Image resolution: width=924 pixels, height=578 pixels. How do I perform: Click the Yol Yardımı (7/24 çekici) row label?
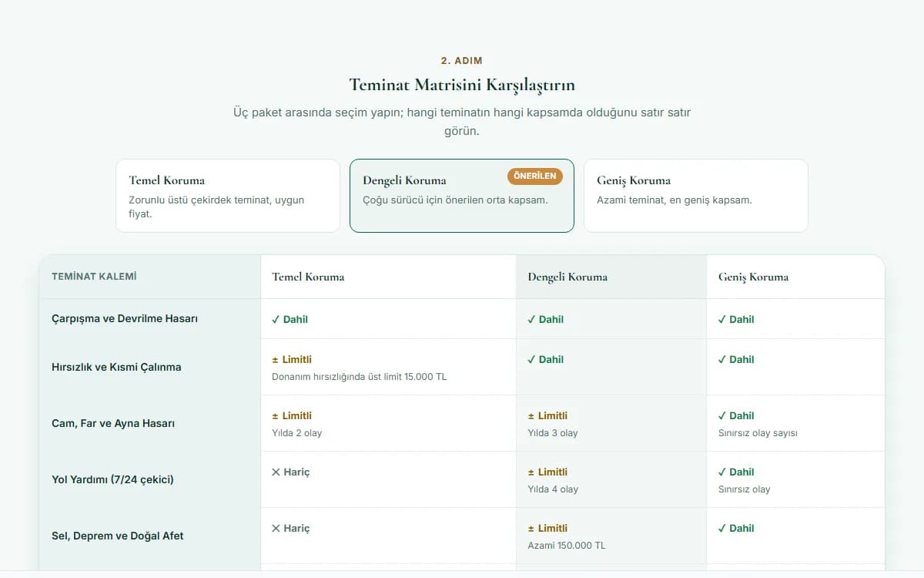(x=112, y=479)
